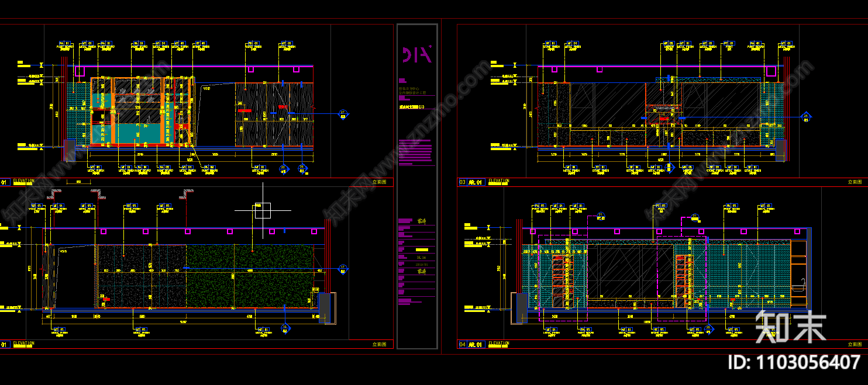Click the "04" drawing number box
Screen dimensions: 868x385
click(462, 345)
